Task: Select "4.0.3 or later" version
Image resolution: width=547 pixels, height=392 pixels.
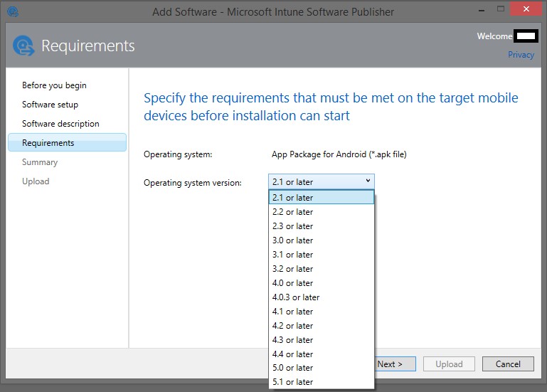Action: pos(322,297)
